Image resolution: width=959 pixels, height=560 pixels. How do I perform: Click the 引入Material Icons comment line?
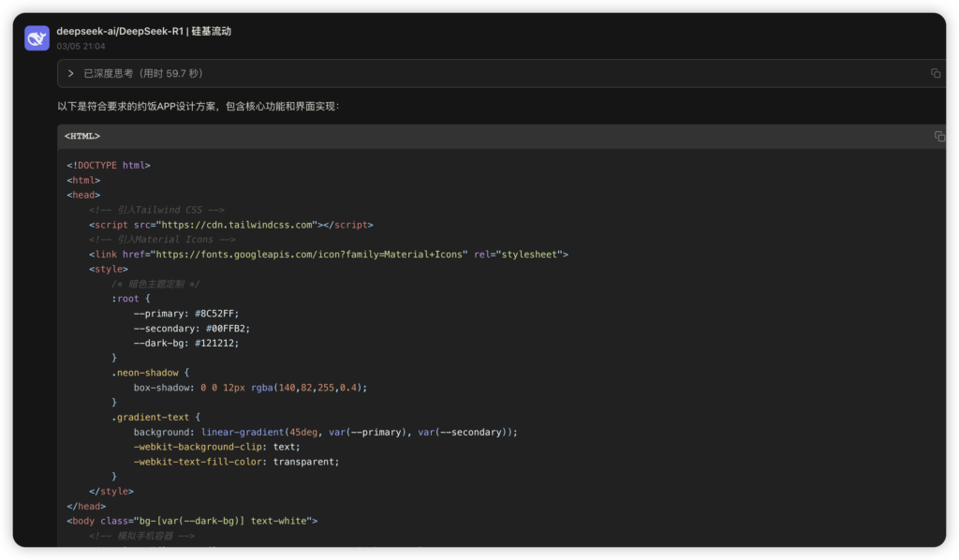click(162, 240)
